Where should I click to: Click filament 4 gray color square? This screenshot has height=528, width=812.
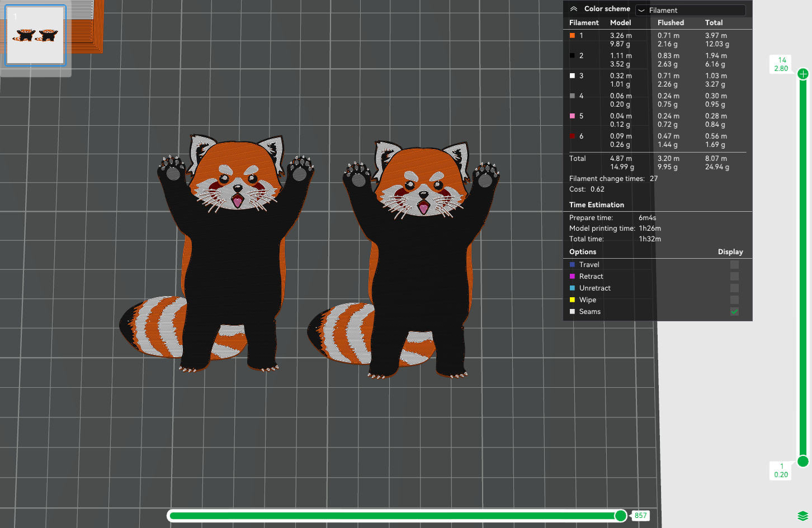[572, 96]
